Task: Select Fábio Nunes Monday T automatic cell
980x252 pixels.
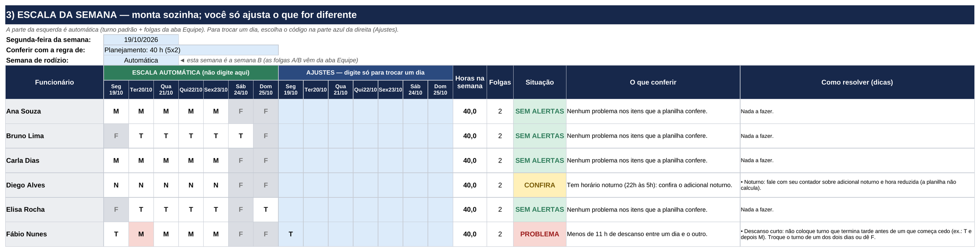Action: pos(116,234)
